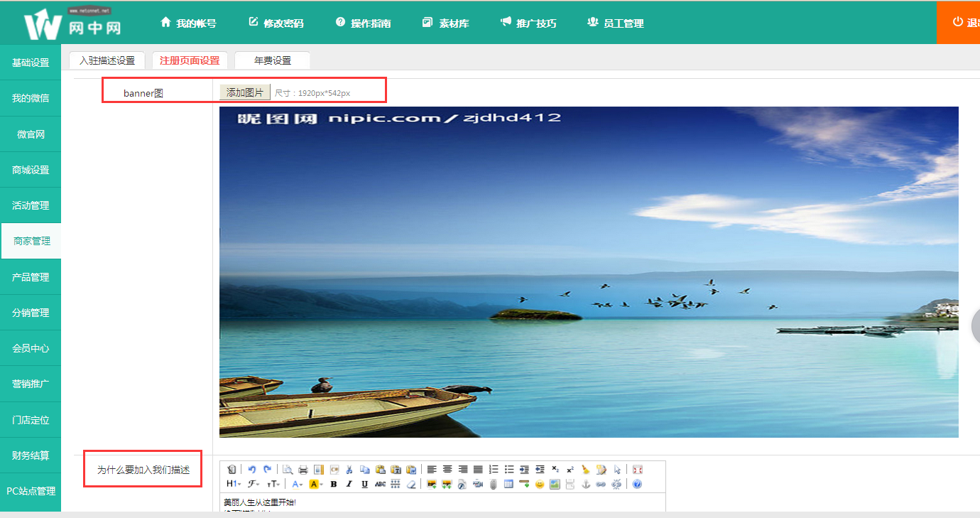Open 我的帐号 in the top navigation
The image size is (980, 518).
pyautogui.click(x=189, y=23)
